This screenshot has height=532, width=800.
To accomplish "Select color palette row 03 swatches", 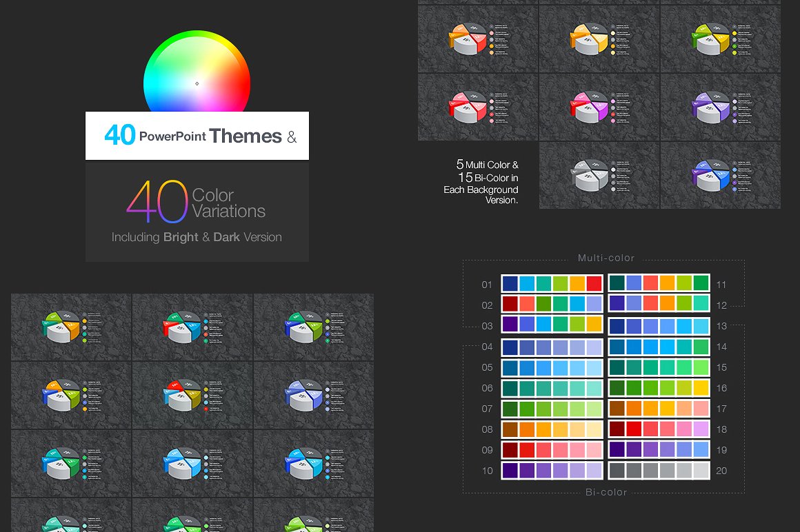I will 552,324.
